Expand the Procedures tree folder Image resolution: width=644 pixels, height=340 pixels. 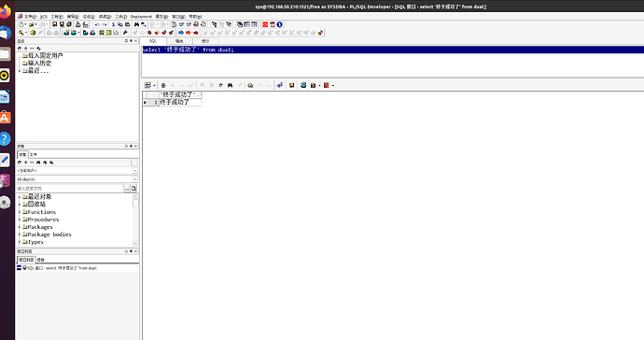click(20, 220)
